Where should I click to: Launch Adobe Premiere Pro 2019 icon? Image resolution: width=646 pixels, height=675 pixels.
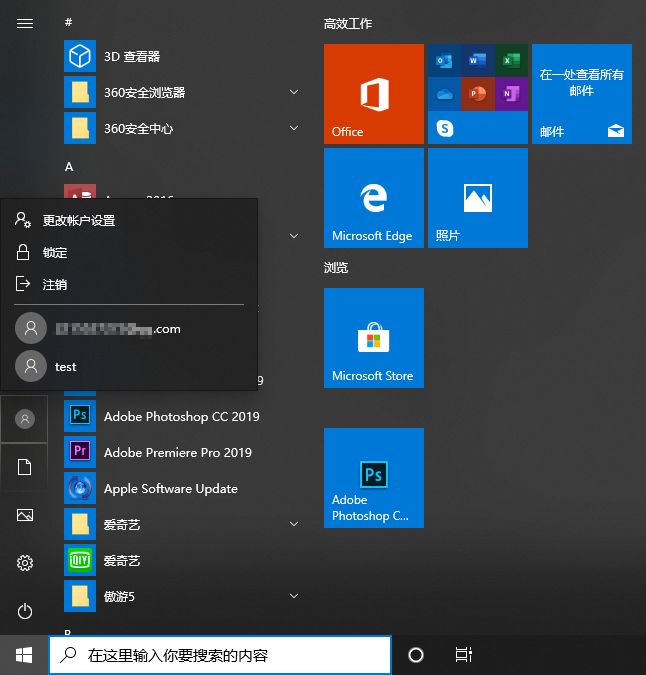(80, 452)
